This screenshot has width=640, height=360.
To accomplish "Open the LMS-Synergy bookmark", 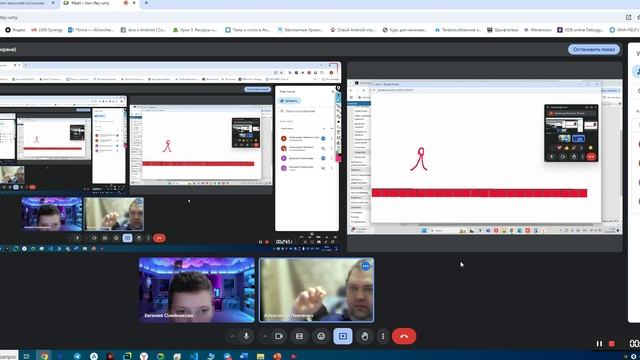I will (47, 30).
